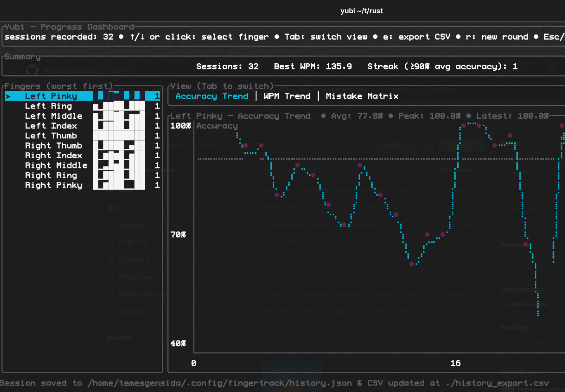Click the 'Fingers (worst first)' panel title
The width and height of the screenshot is (565, 392).
pos(59,86)
